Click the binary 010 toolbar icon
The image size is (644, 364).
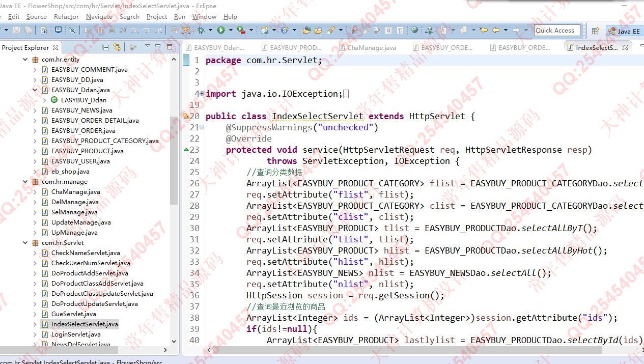click(x=44, y=31)
